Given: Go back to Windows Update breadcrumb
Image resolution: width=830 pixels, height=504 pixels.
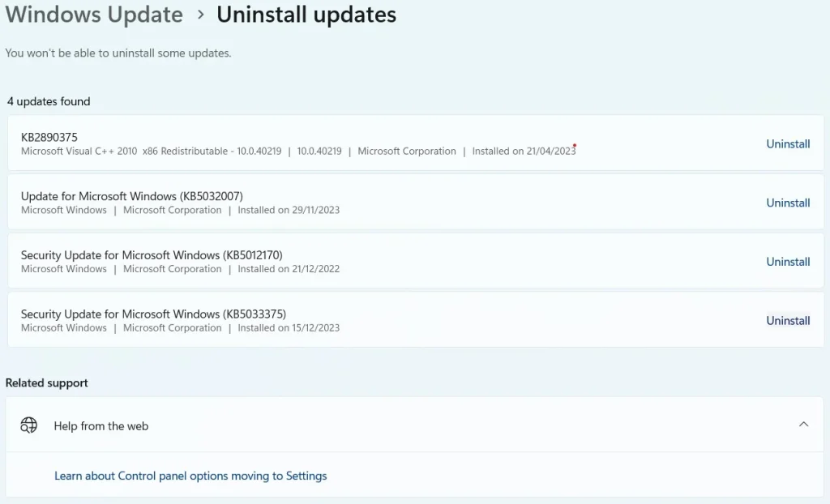Looking at the screenshot, I should tap(94, 15).
